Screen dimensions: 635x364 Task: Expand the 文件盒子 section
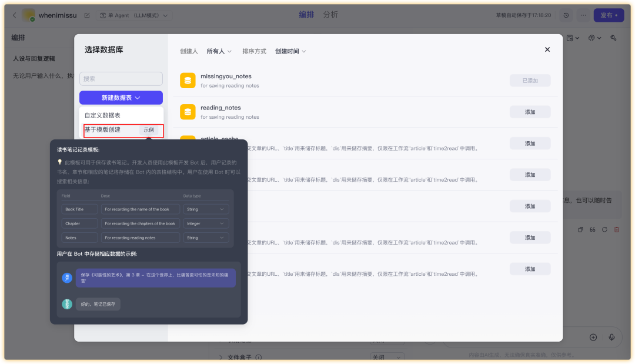(220, 358)
